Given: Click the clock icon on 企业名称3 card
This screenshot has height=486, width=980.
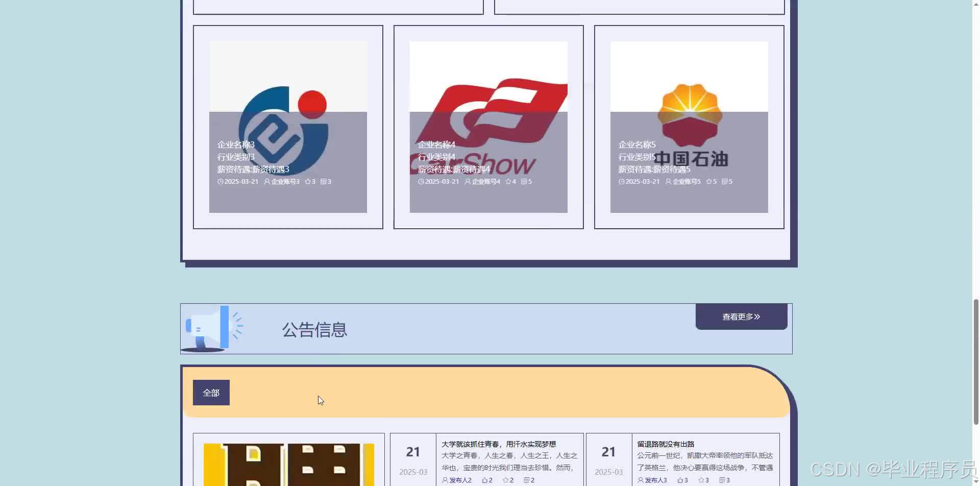Looking at the screenshot, I should [x=220, y=182].
